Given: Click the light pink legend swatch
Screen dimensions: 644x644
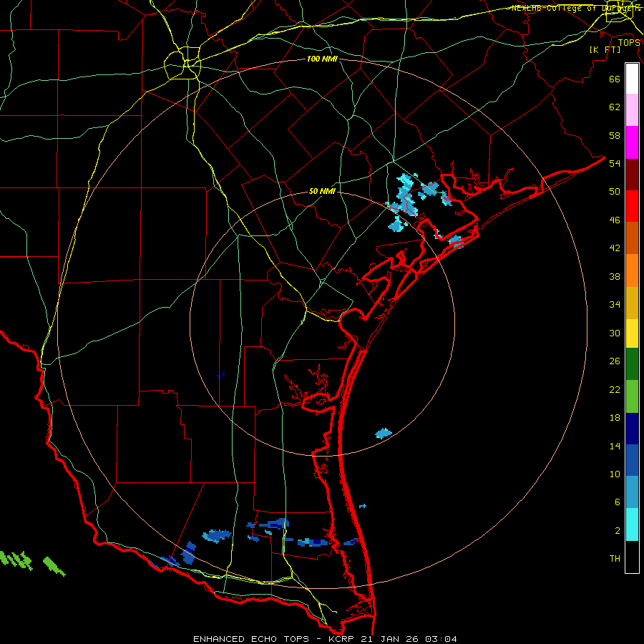Looking at the screenshot, I should (632, 110).
